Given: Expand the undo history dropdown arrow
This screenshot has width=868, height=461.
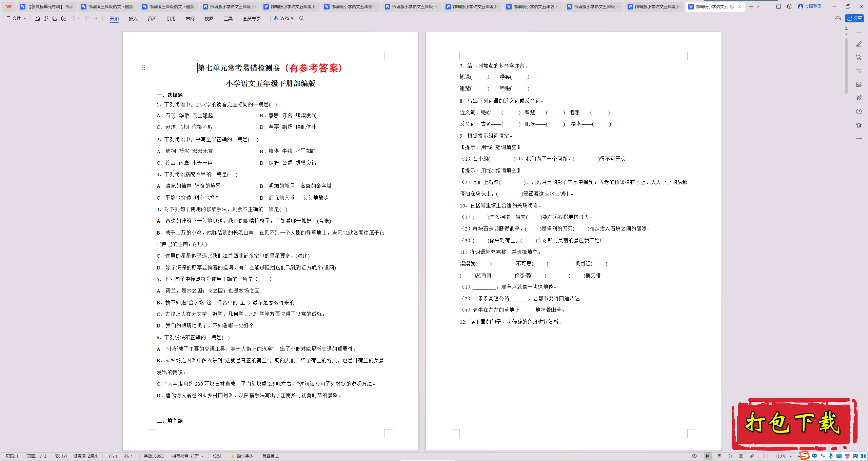Looking at the screenshot, I should [x=79, y=18].
